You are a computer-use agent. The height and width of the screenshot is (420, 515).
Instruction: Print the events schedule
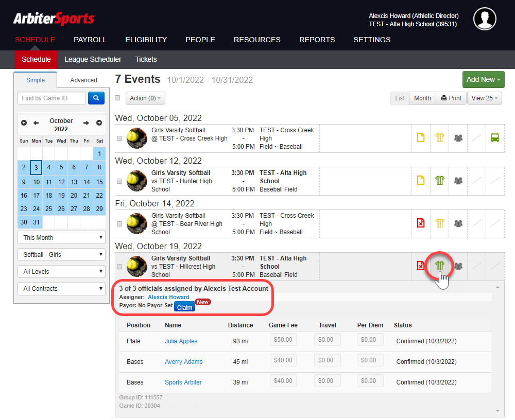click(x=451, y=98)
